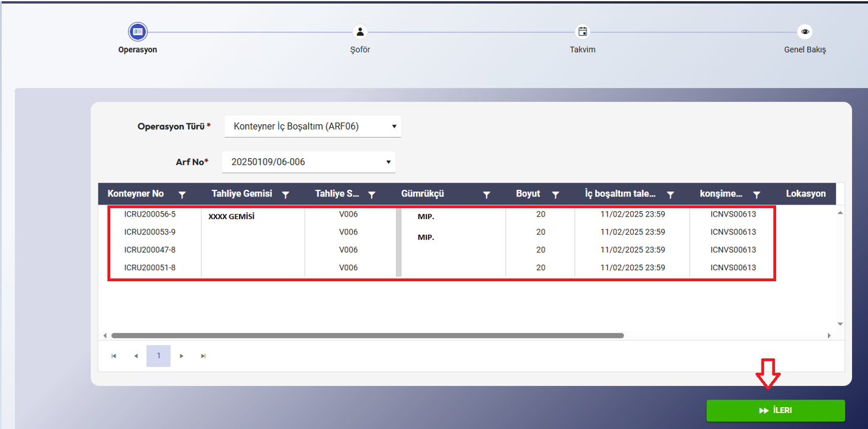Go to the next page arrow

click(181, 356)
